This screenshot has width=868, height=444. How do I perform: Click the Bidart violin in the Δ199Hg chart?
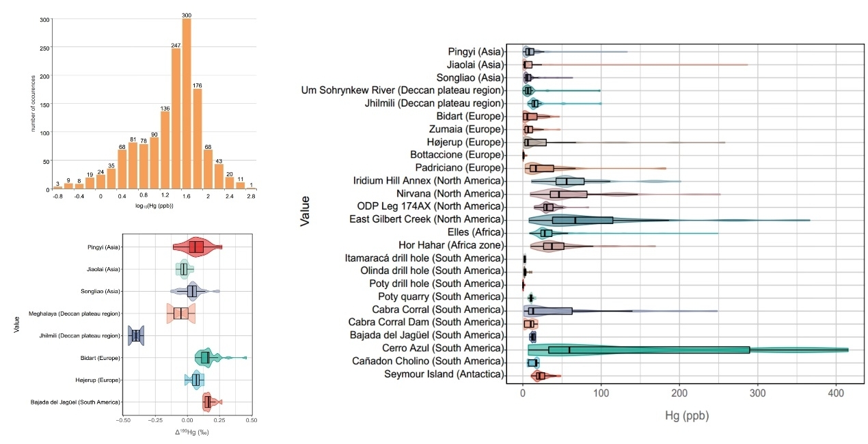(205, 358)
